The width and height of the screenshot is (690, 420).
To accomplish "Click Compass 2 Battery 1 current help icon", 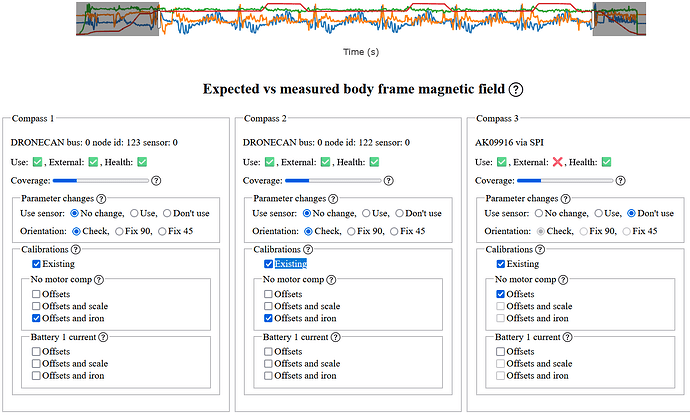I will coord(335,337).
